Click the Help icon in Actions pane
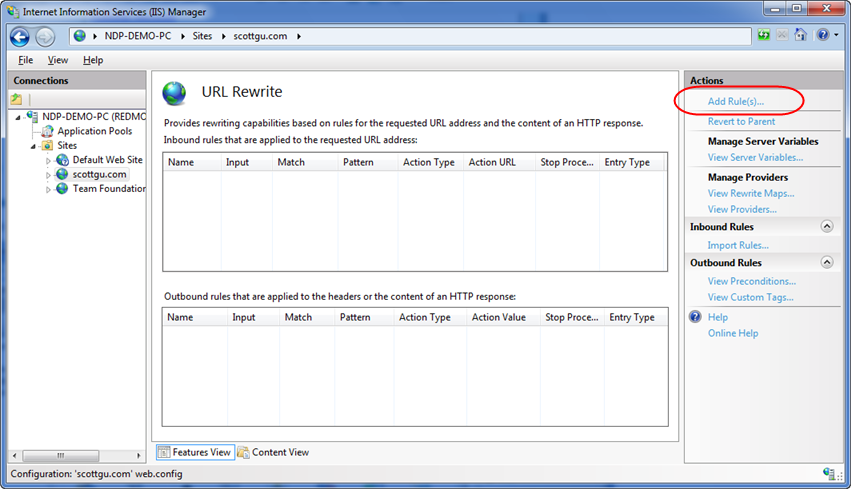This screenshot has width=851, height=489. coord(695,317)
